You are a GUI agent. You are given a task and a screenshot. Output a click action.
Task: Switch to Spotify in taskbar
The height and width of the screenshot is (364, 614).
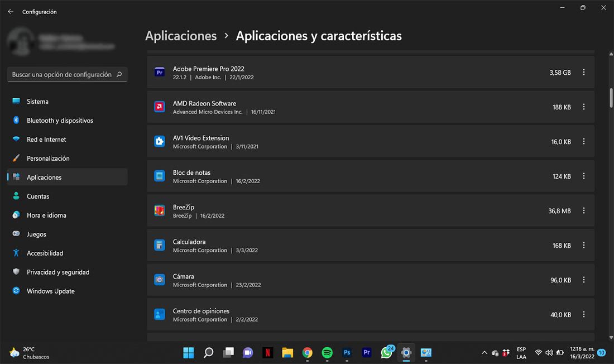pyautogui.click(x=327, y=353)
